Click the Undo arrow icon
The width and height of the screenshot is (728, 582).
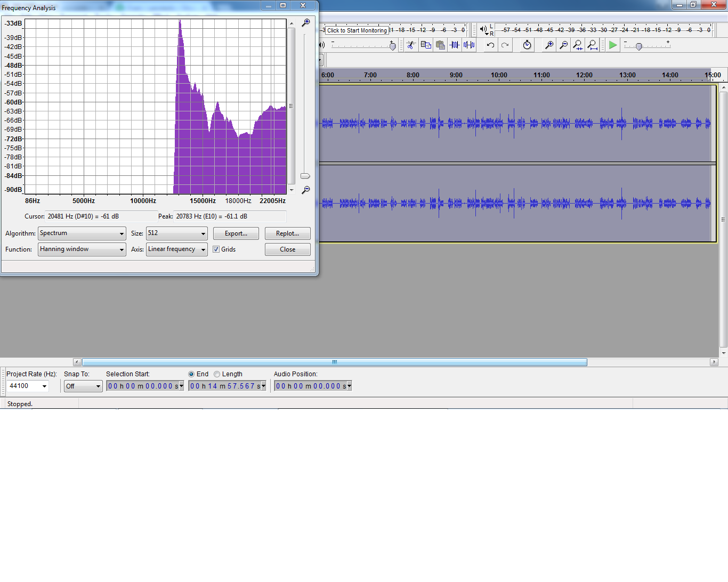490,45
